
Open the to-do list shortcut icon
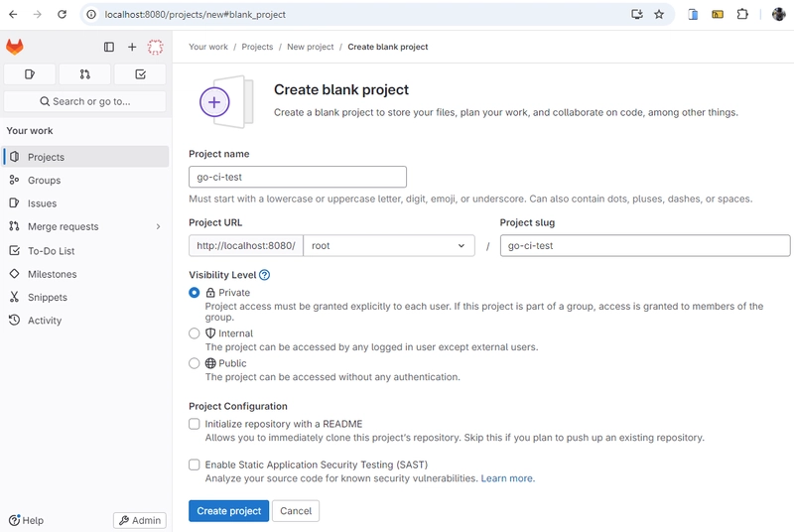140,74
